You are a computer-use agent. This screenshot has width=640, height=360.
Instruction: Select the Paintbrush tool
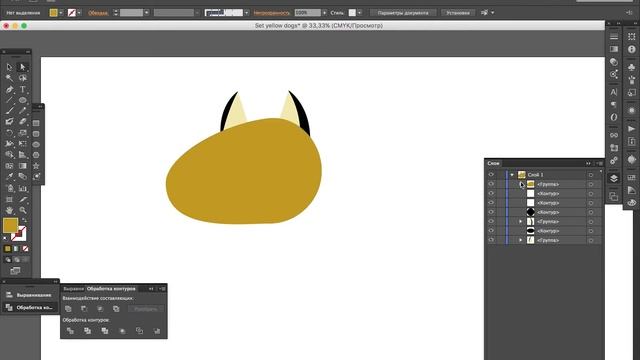[x=9, y=111]
